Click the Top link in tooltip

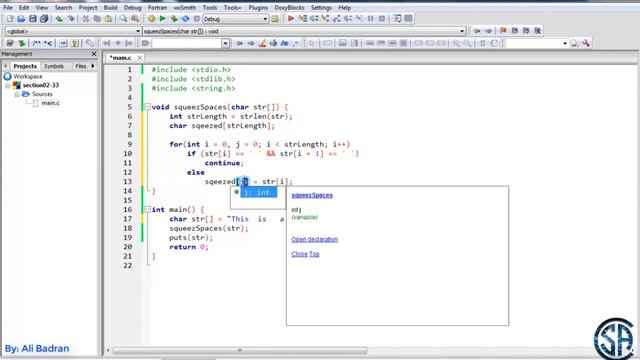(314, 254)
